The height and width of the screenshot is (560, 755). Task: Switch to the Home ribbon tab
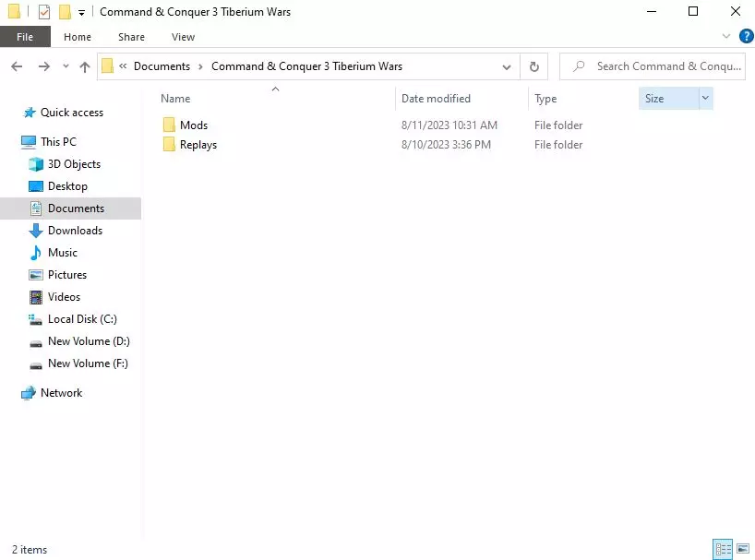tap(77, 37)
